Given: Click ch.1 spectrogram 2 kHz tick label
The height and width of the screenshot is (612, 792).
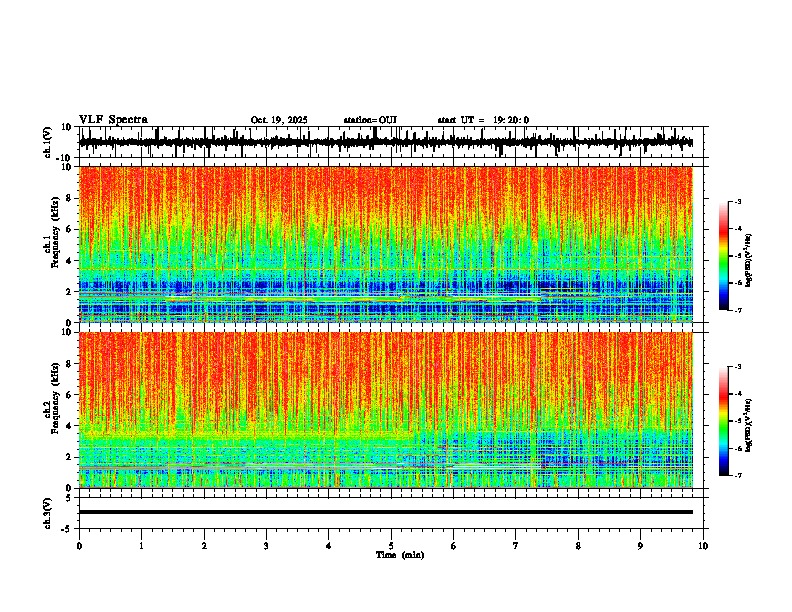Looking at the screenshot, I should point(69,292).
